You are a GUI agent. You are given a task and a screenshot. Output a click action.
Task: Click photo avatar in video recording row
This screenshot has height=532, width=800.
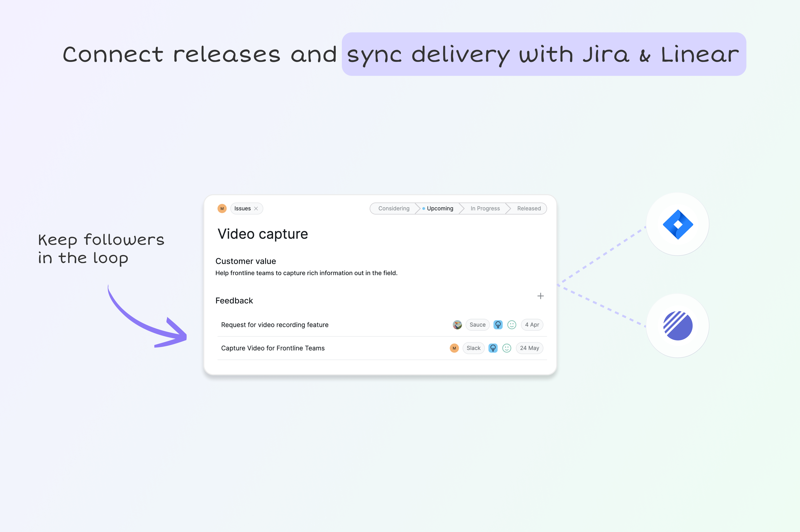[x=457, y=325]
